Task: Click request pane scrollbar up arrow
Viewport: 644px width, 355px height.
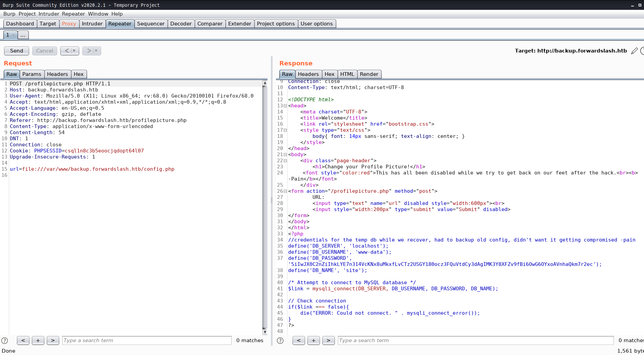Action: click(x=265, y=83)
